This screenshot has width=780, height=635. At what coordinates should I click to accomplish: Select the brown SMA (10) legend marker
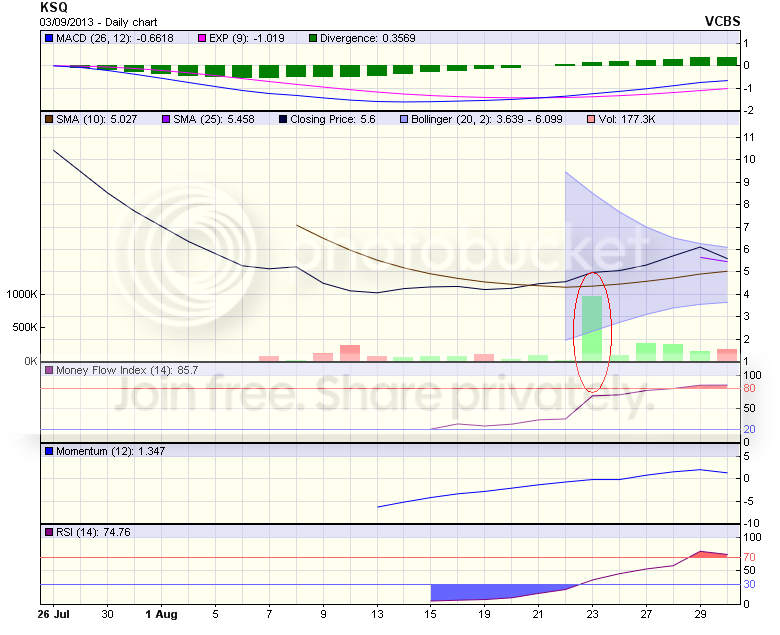tap(48, 118)
